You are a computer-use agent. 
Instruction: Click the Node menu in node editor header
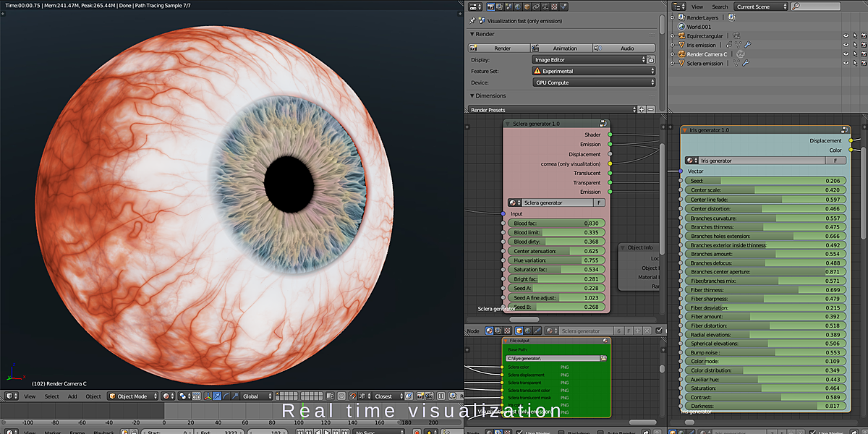472,331
